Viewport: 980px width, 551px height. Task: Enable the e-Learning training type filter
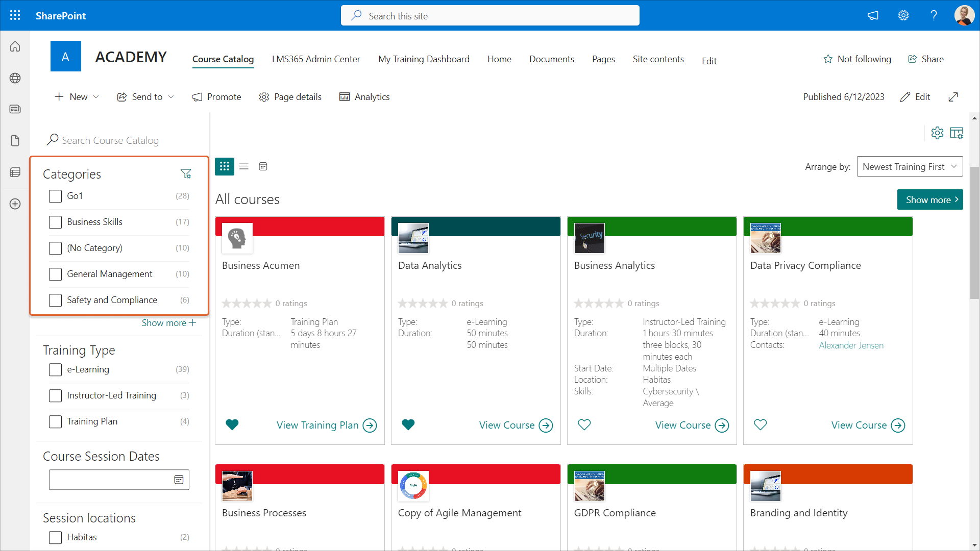point(55,369)
